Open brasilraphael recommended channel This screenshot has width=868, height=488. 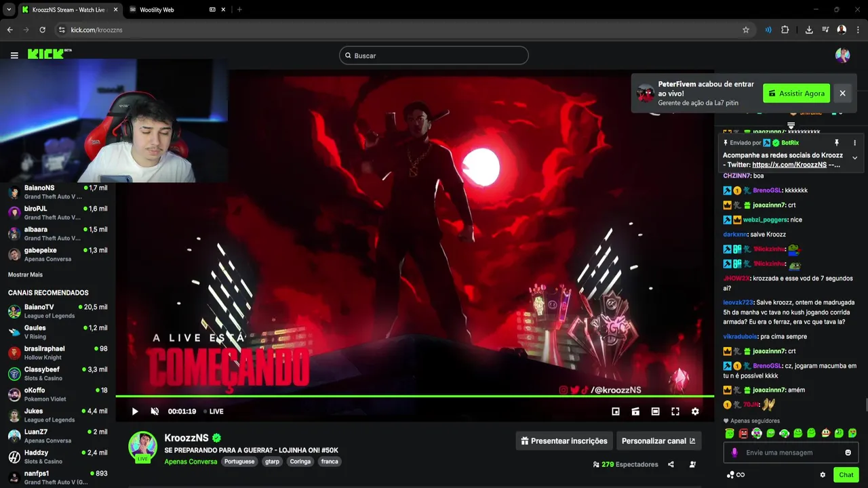[58, 352]
